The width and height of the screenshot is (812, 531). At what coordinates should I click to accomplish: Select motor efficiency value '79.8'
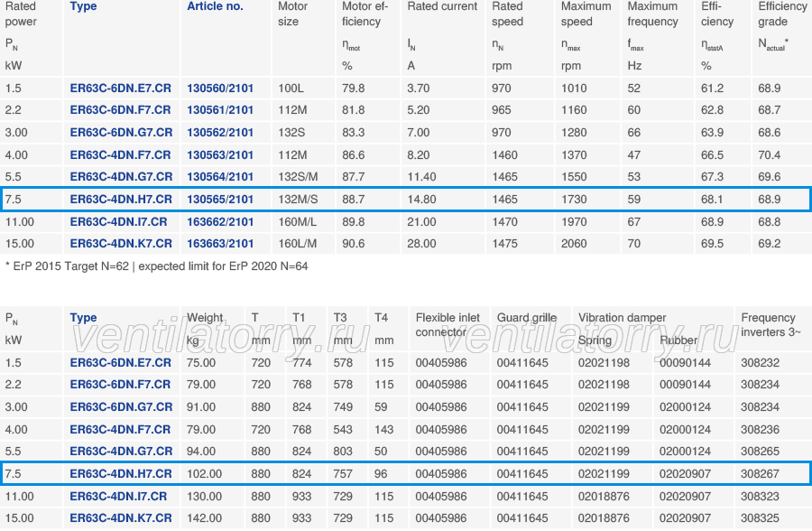353,88
